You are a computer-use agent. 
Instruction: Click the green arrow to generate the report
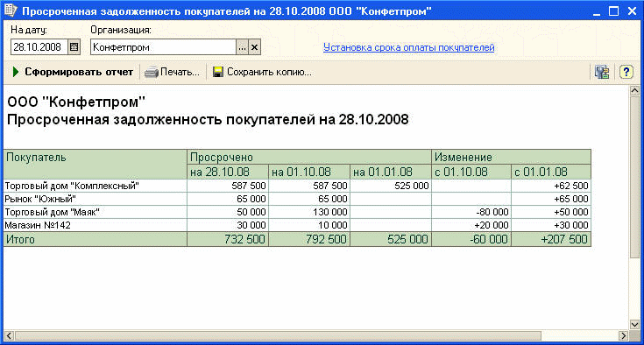point(16,72)
